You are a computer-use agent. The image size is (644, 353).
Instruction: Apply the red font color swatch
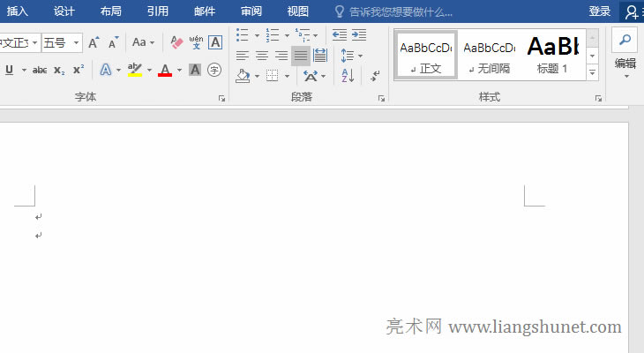point(165,70)
